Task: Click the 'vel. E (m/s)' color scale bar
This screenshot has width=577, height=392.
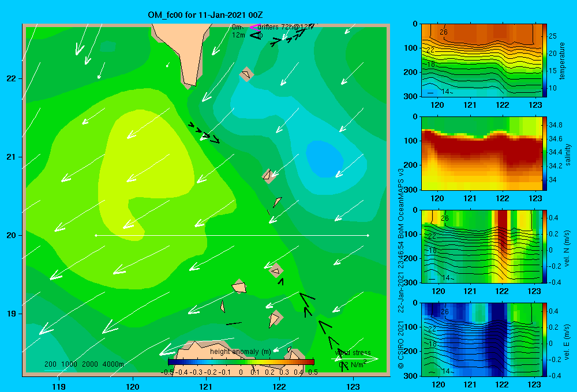Action: point(545,340)
